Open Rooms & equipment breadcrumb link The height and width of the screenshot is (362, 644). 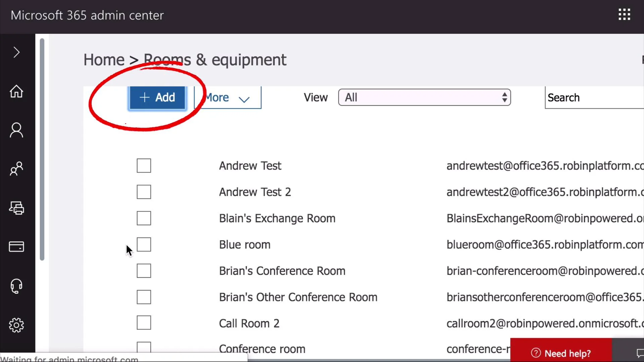215,59
